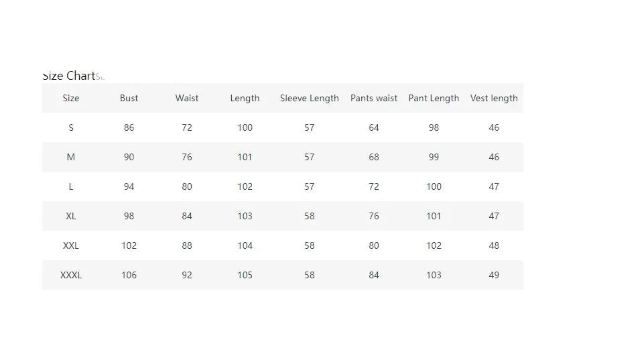
Task: Click the "M" size row label
Action: coord(71,157)
